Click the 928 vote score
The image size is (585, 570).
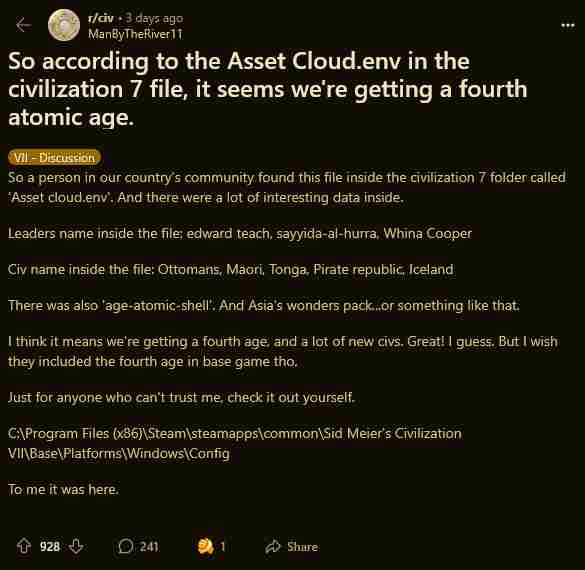(50, 547)
